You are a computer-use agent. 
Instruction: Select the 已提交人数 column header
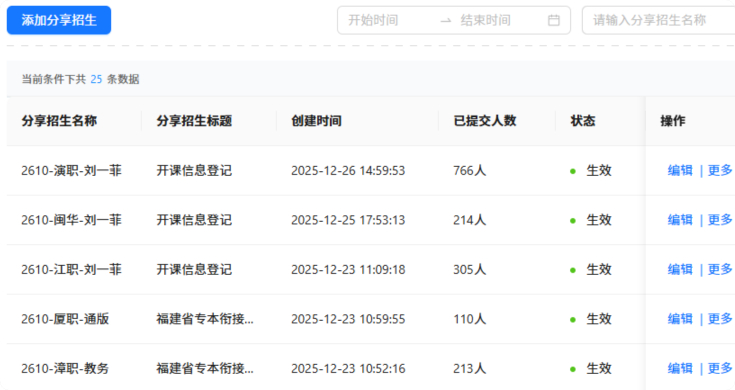485,121
